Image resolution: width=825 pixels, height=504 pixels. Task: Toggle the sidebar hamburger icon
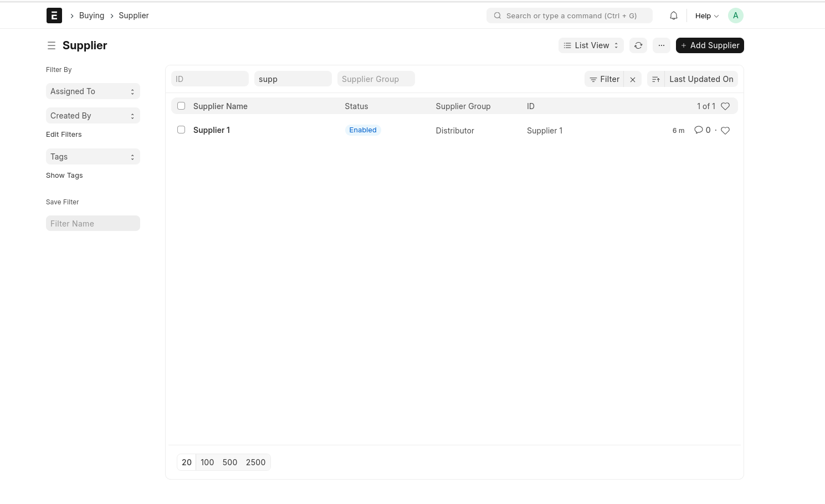pyautogui.click(x=52, y=45)
